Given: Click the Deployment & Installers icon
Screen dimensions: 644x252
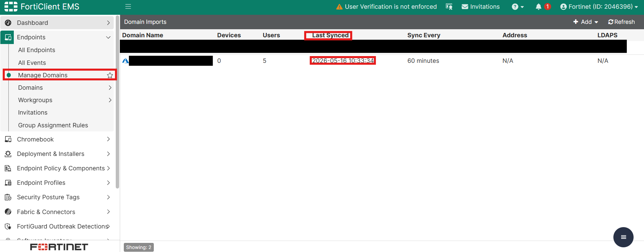Looking at the screenshot, I should click(8, 154).
